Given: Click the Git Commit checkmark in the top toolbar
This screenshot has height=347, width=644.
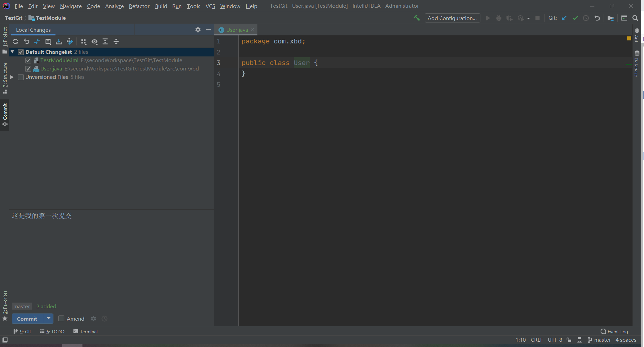Looking at the screenshot, I should click(x=575, y=18).
